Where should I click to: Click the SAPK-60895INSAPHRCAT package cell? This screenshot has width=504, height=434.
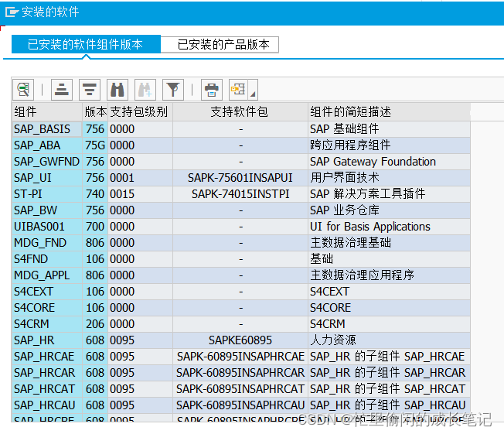coord(240,389)
